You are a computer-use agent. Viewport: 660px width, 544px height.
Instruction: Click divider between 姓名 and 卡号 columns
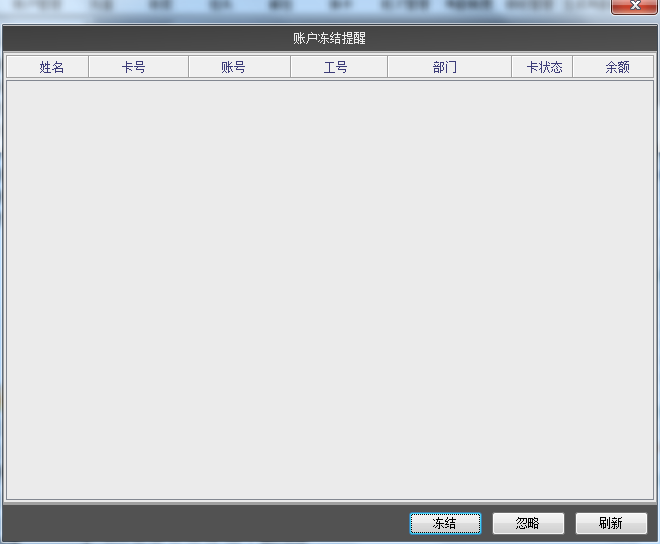(x=88, y=67)
